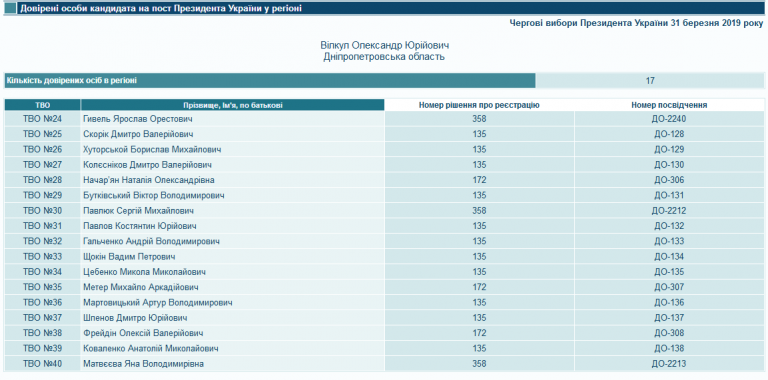
Task: Select the name Гивель Ярослав Орестович
Action: tap(138, 119)
